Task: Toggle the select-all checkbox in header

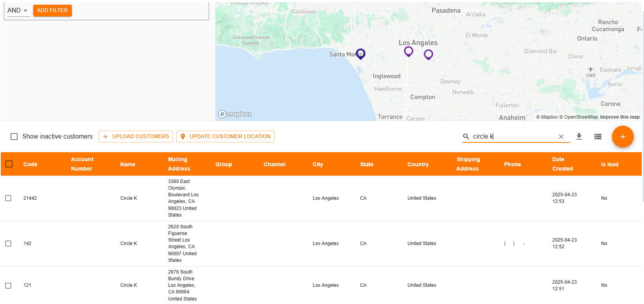Action: pos(9,164)
